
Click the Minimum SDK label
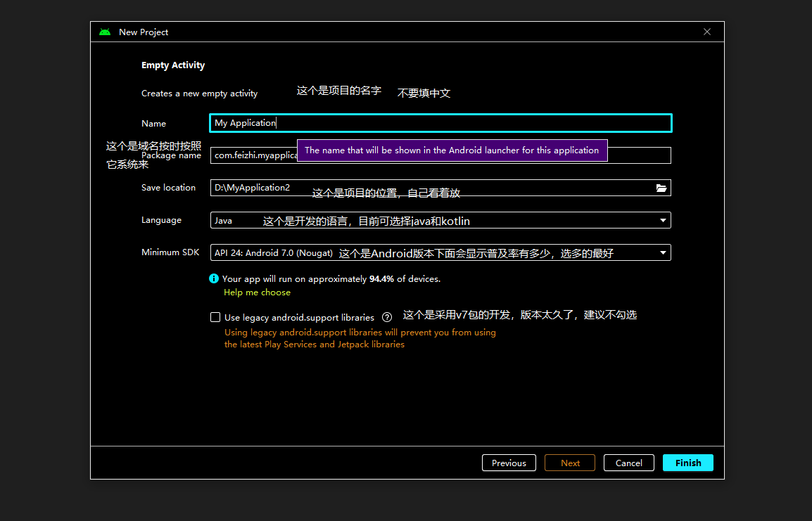[x=170, y=252]
